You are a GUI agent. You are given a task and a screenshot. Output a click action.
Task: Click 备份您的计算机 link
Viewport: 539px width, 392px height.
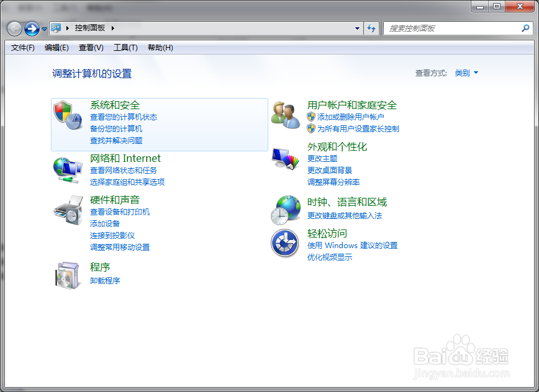coord(116,129)
